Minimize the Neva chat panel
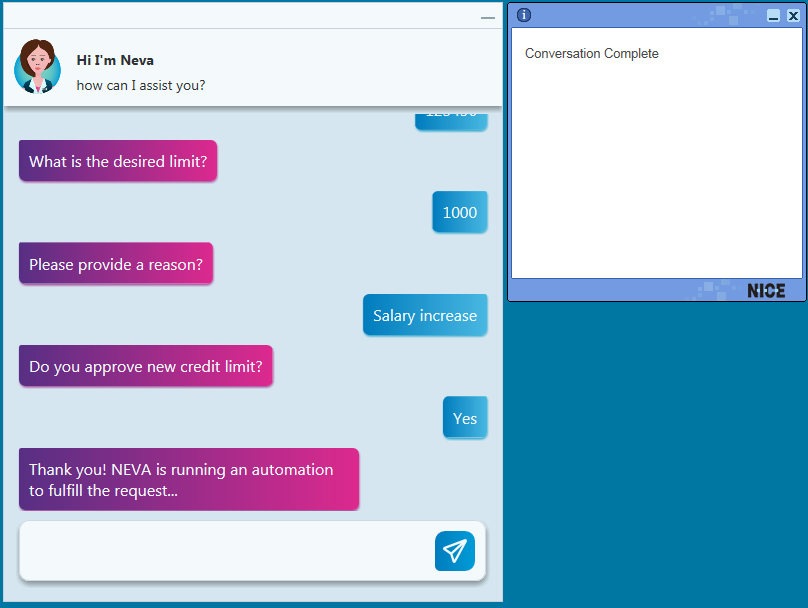This screenshot has width=808, height=608. pyautogui.click(x=487, y=17)
